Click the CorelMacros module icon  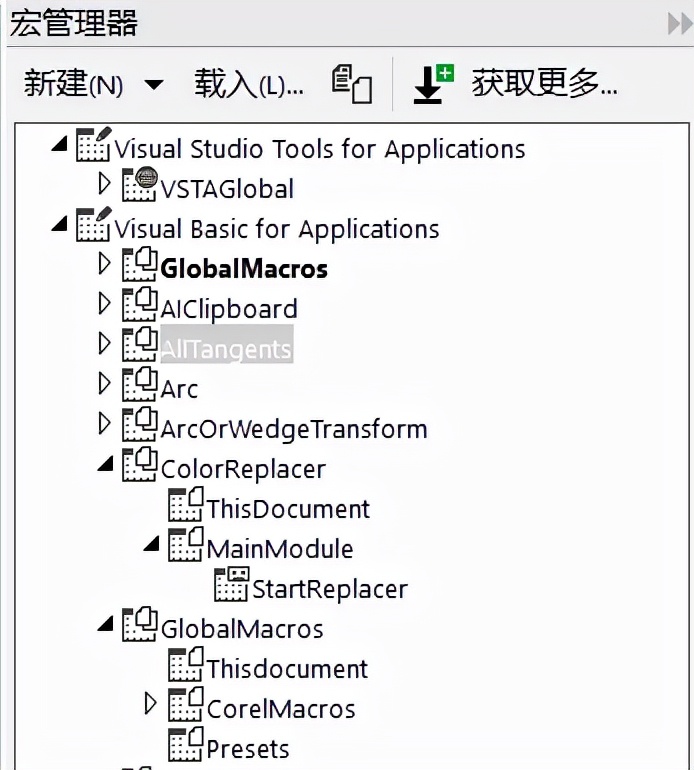coord(186,705)
